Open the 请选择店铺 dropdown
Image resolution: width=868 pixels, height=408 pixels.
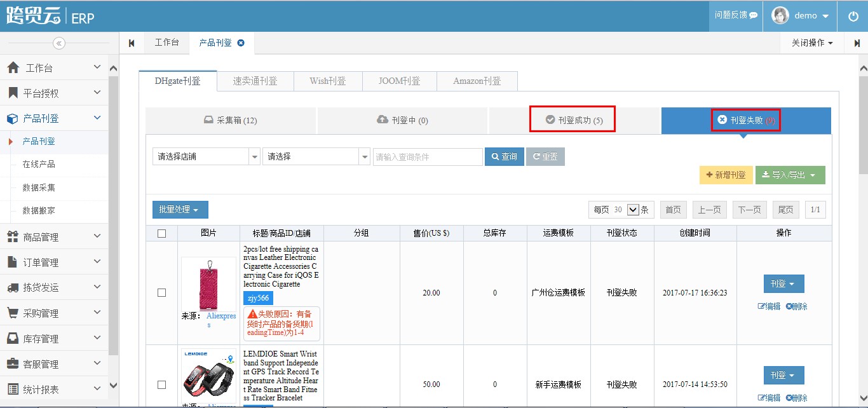(207, 156)
